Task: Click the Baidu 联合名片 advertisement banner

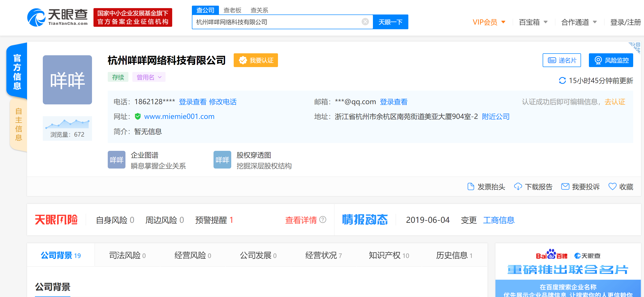Action: [x=568, y=270]
